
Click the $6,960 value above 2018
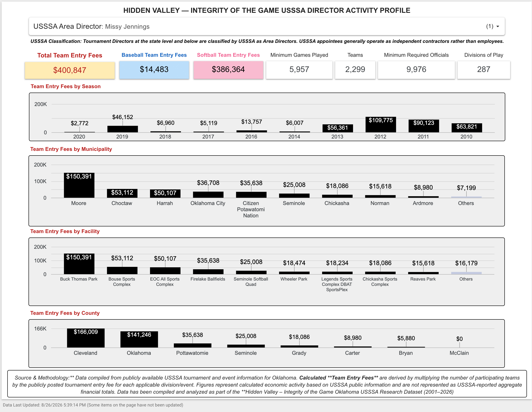(165, 123)
